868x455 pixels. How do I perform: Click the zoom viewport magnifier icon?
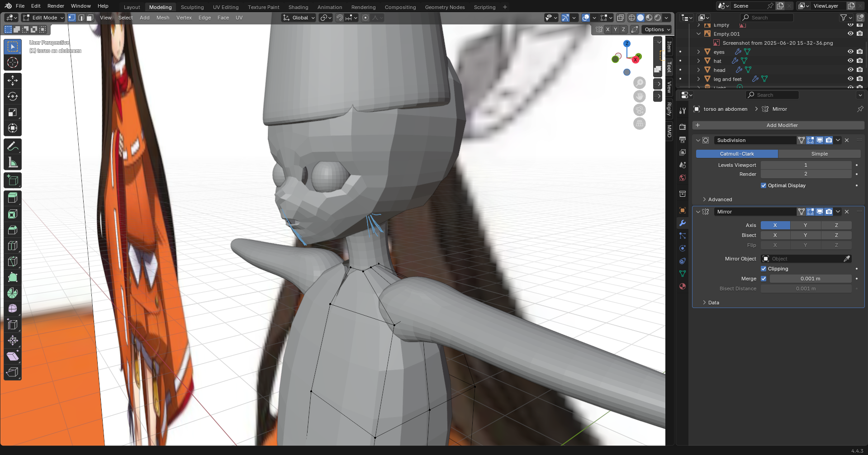pos(639,83)
